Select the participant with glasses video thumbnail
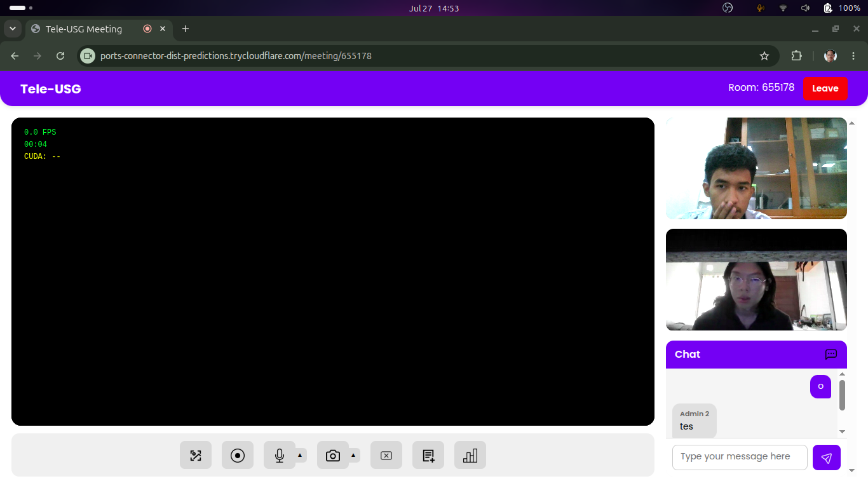 [756, 280]
